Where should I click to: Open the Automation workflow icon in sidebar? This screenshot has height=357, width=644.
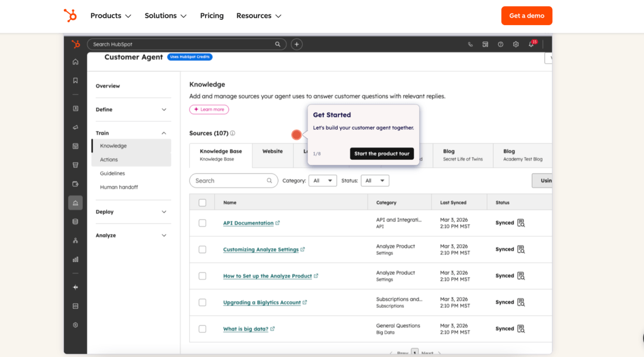coord(75,240)
